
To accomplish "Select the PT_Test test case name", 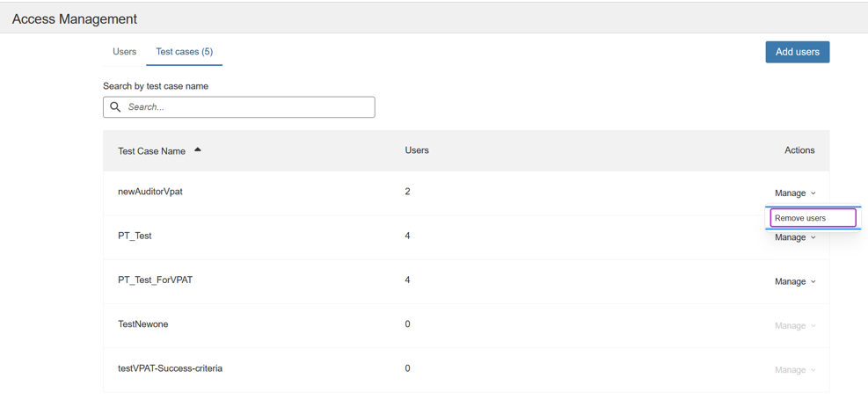I will pyautogui.click(x=135, y=236).
